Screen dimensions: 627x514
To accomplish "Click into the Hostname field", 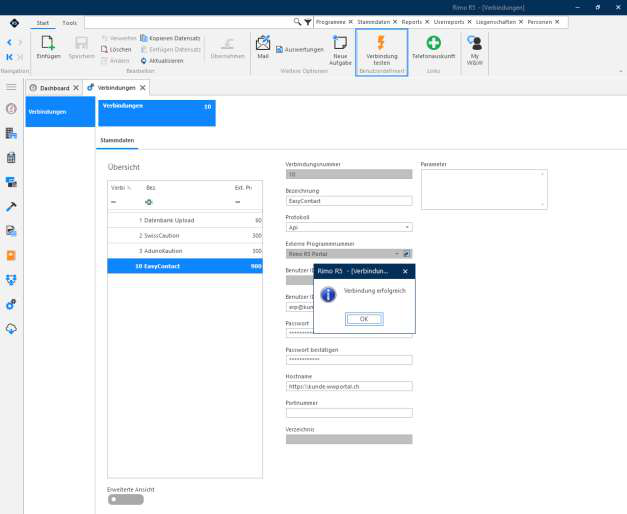I will click(x=349, y=386).
